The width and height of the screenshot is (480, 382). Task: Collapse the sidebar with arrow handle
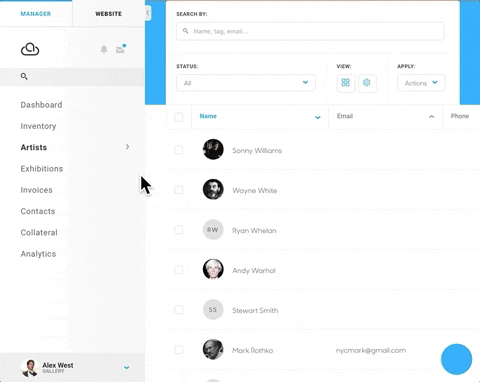148,13
